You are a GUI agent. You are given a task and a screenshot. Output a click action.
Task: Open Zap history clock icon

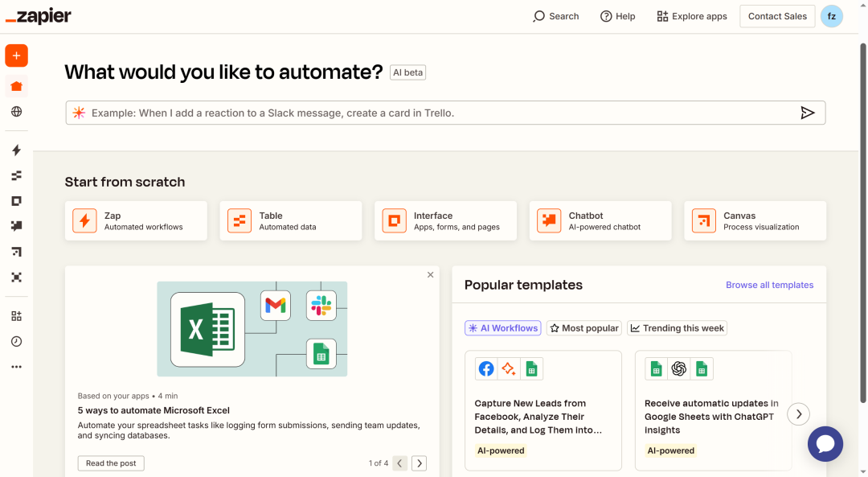[x=17, y=341]
